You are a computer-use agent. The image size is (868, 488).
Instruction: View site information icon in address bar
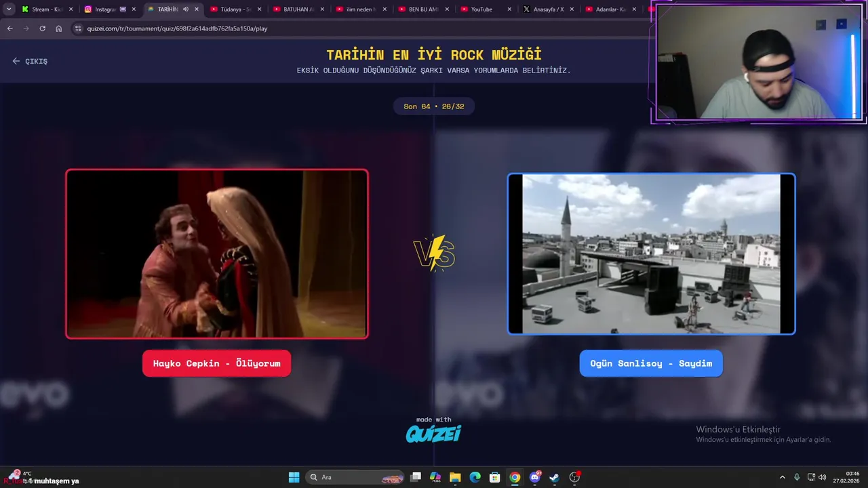78,28
